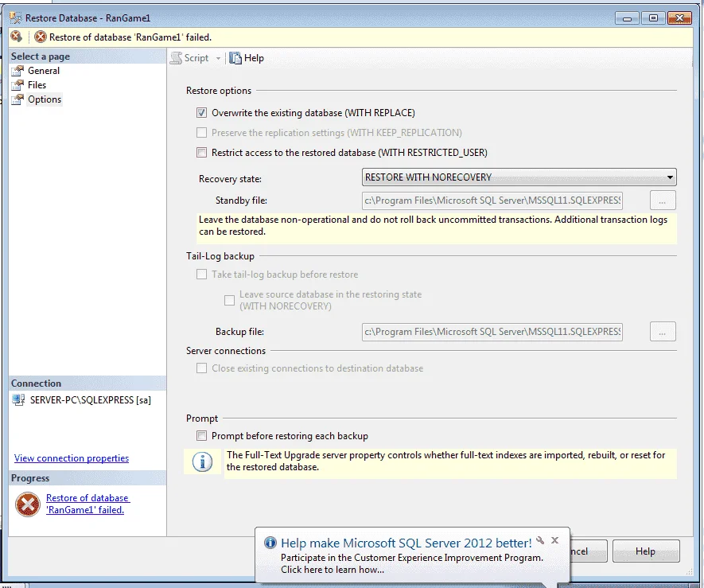The width and height of the screenshot is (704, 588).
Task: Click the info icon in the notification balloon
Action: point(270,543)
